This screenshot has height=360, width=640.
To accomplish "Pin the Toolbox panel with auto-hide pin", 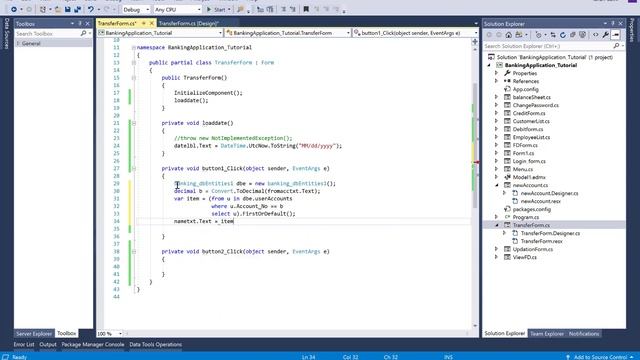I will (80, 24).
